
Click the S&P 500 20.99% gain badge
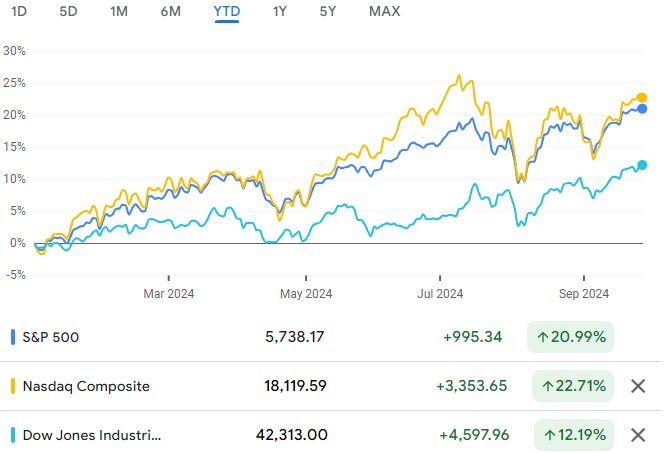coord(570,337)
